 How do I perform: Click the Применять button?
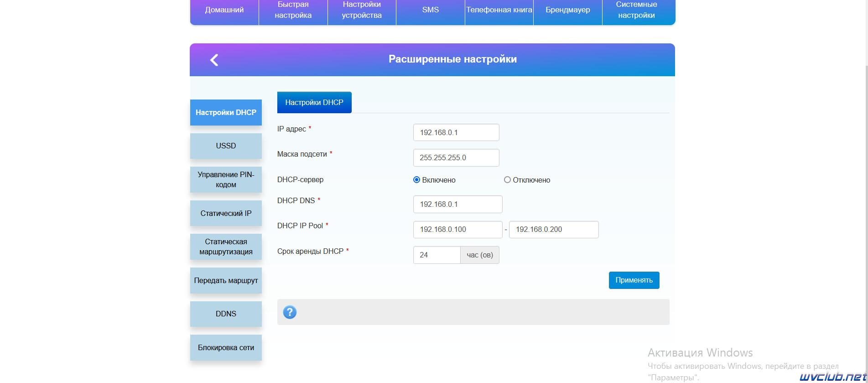click(634, 280)
